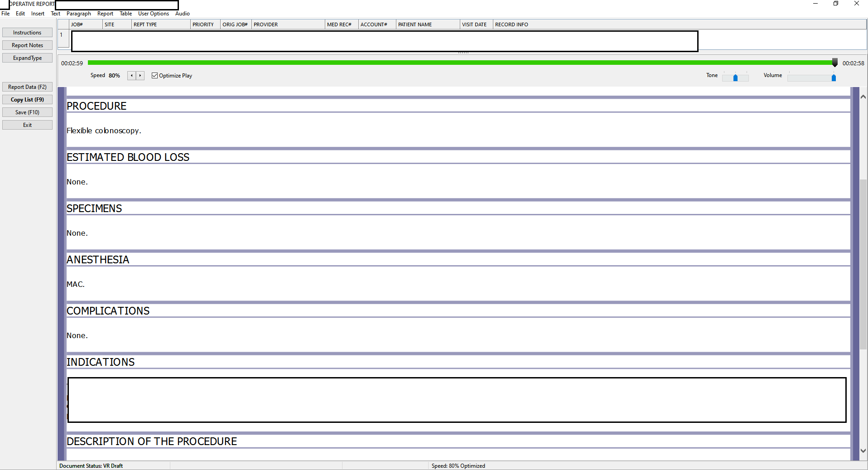Click the JOB# column header
The width and height of the screenshot is (868, 470).
point(86,24)
